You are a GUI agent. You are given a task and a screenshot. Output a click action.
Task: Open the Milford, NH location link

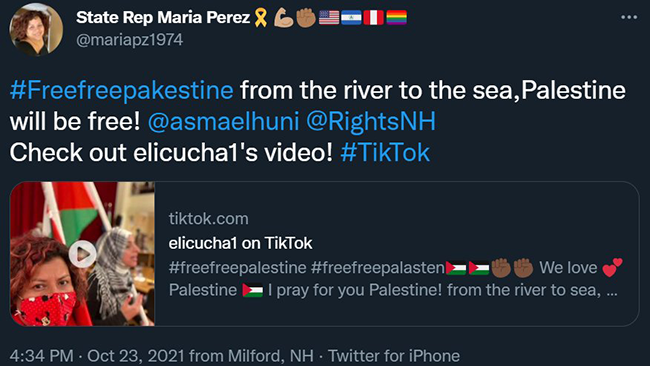click(x=271, y=356)
